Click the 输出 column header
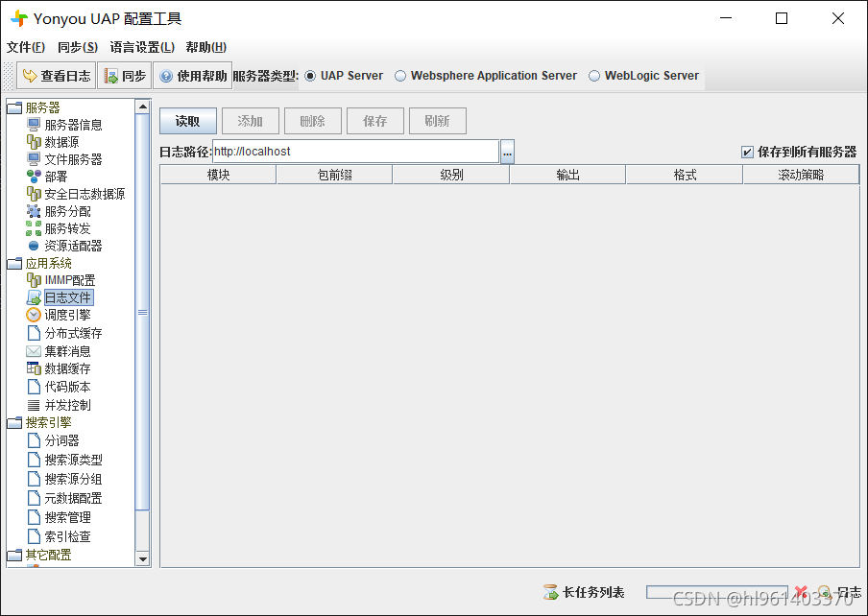 (x=568, y=175)
